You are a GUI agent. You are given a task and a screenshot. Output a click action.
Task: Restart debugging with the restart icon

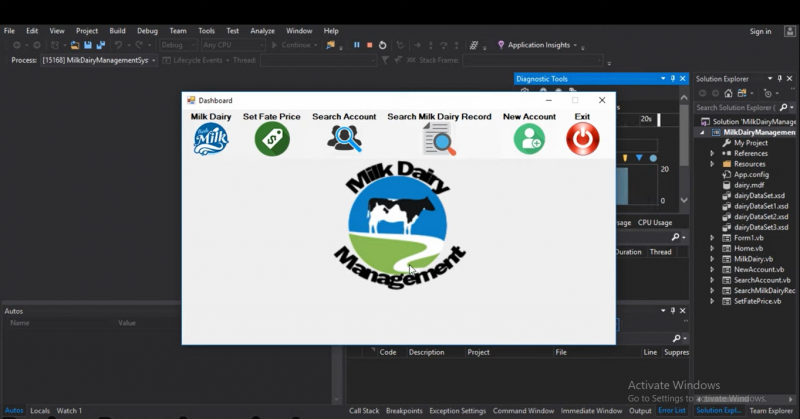pos(382,45)
